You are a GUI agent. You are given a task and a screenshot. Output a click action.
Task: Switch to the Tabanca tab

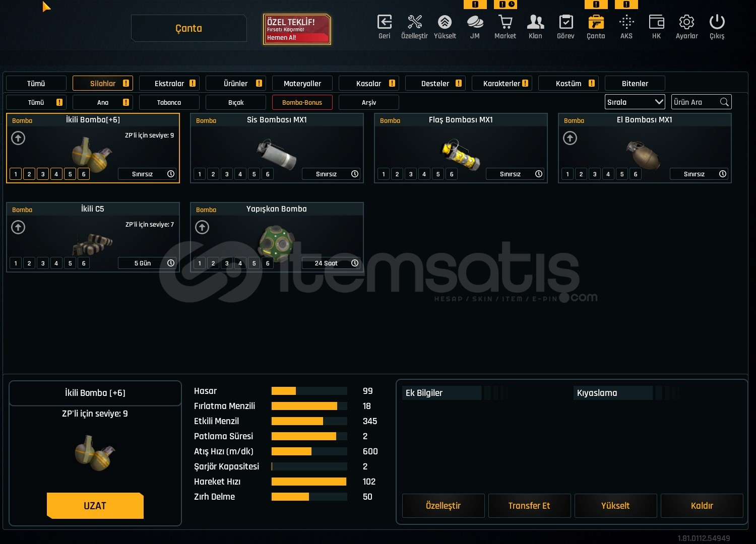pos(169,102)
